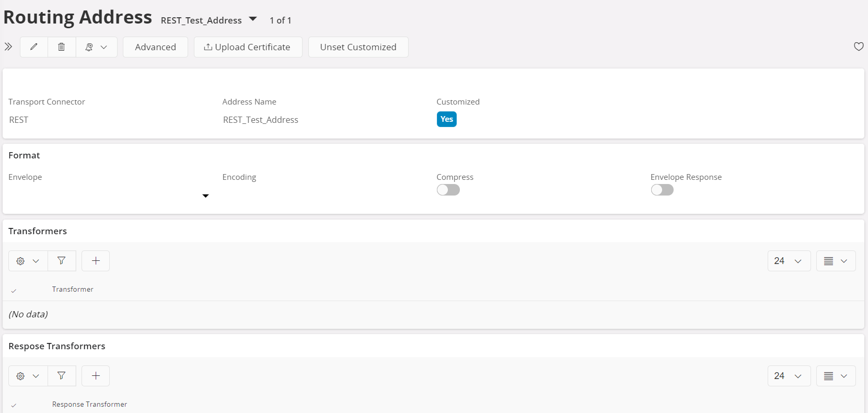The width and height of the screenshot is (868, 413).
Task: Toggle the Compress switch
Action: 448,190
